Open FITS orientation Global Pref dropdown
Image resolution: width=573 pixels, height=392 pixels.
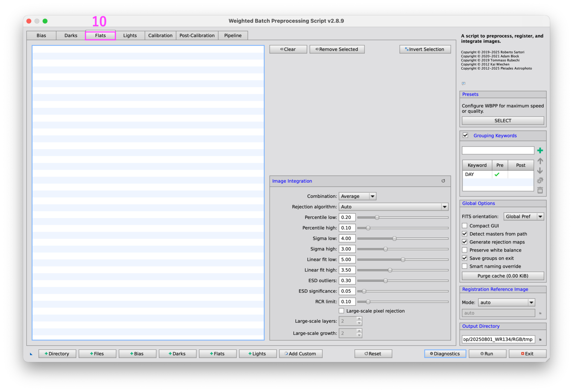tap(523, 216)
